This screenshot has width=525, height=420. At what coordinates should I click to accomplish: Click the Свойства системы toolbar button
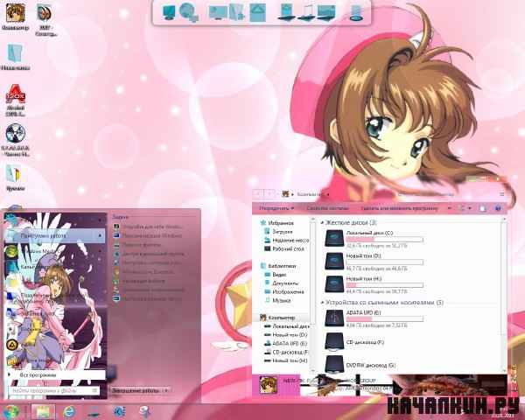point(327,208)
